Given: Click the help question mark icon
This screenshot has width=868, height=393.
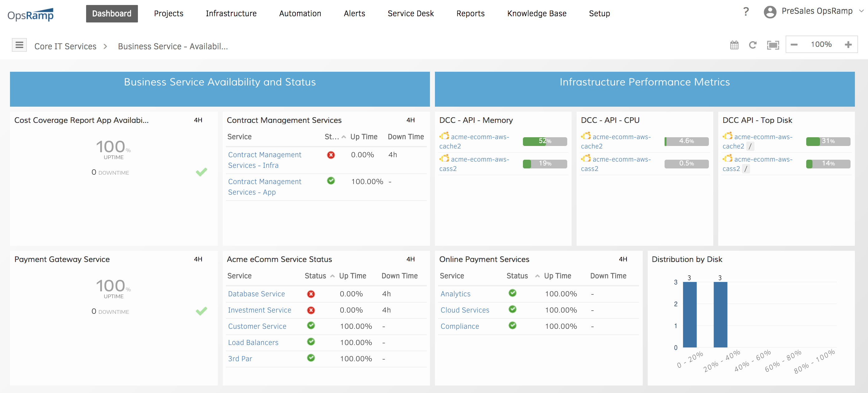Looking at the screenshot, I should [x=746, y=11].
